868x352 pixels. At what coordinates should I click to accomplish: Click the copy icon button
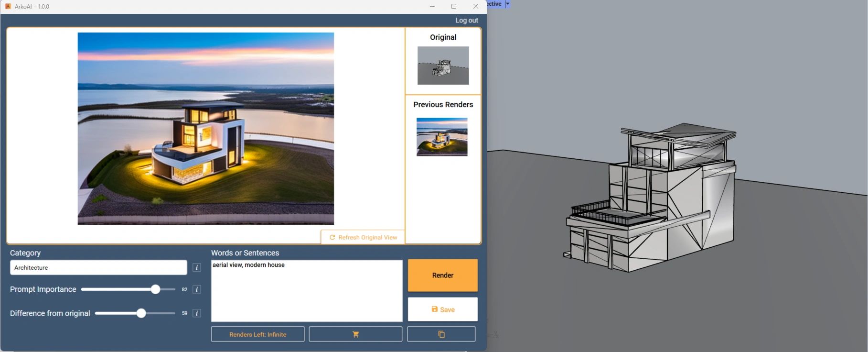coord(441,334)
